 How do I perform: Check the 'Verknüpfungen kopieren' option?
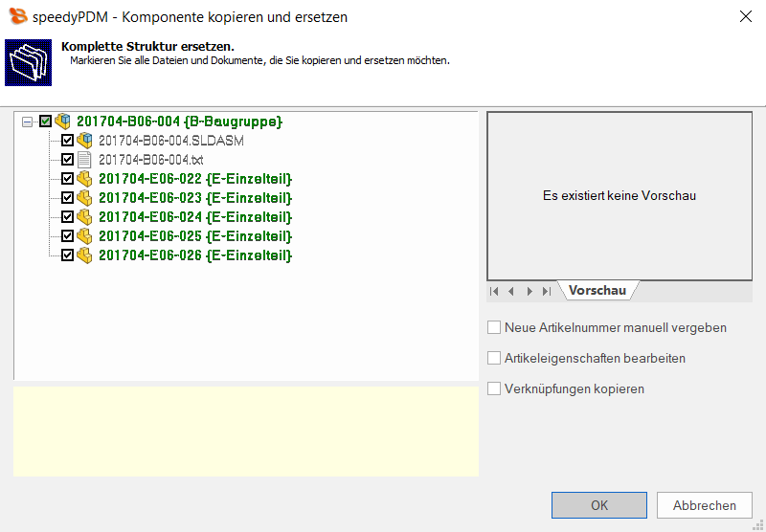(494, 388)
